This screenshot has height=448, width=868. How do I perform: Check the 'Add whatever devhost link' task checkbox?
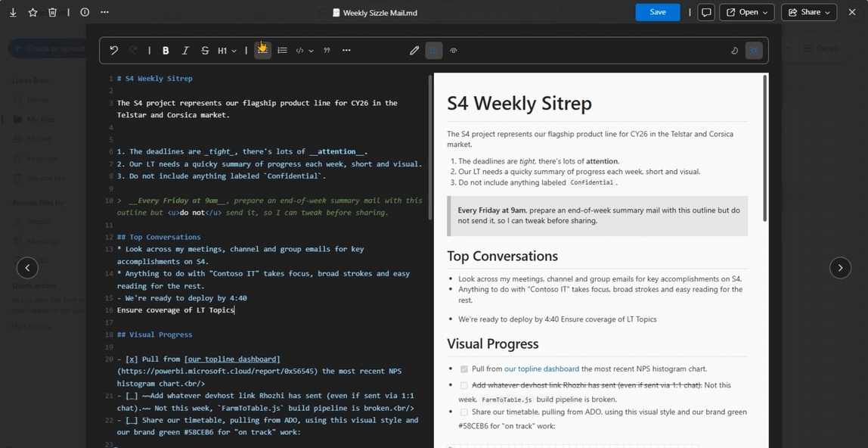[463, 385]
